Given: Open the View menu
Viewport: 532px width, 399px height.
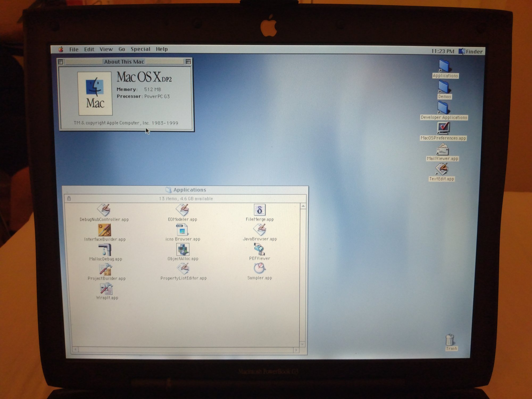Looking at the screenshot, I should click(x=106, y=49).
